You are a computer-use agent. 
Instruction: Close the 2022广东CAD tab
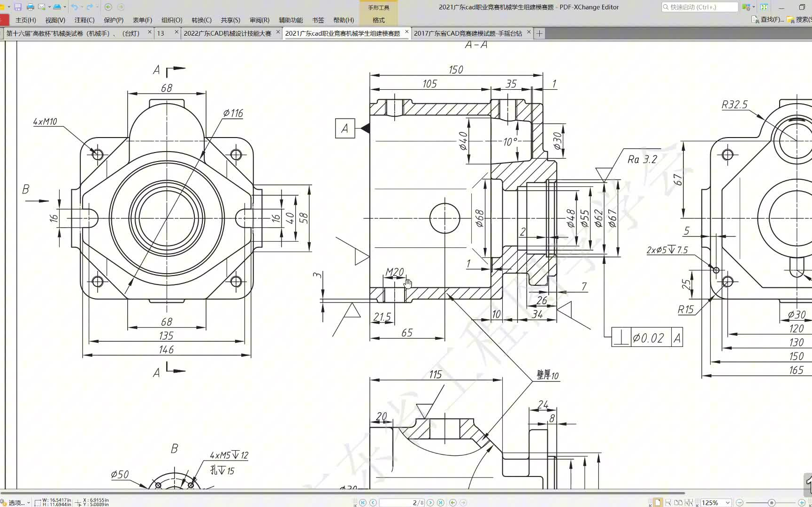pyautogui.click(x=278, y=32)
